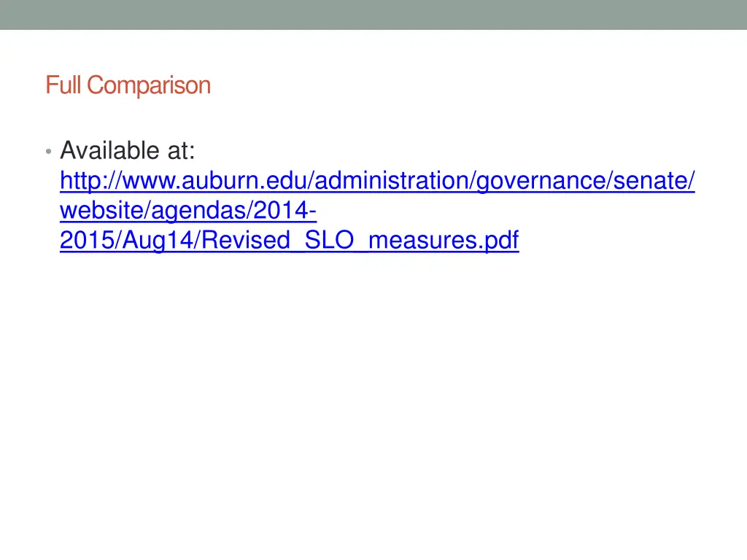Click the word 'governance' in the link
Image resolution: width=747 pixels, height=560 pixels.
tap(541, 181)
